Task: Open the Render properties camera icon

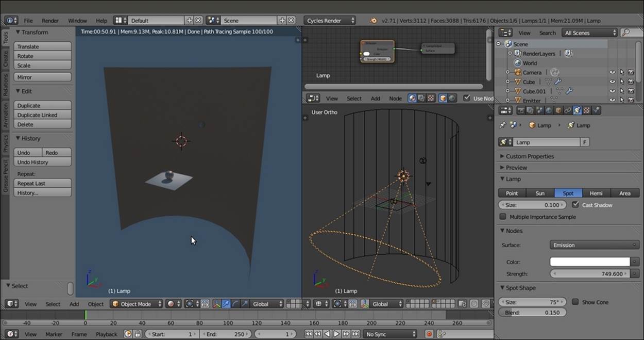Action: 521,110
